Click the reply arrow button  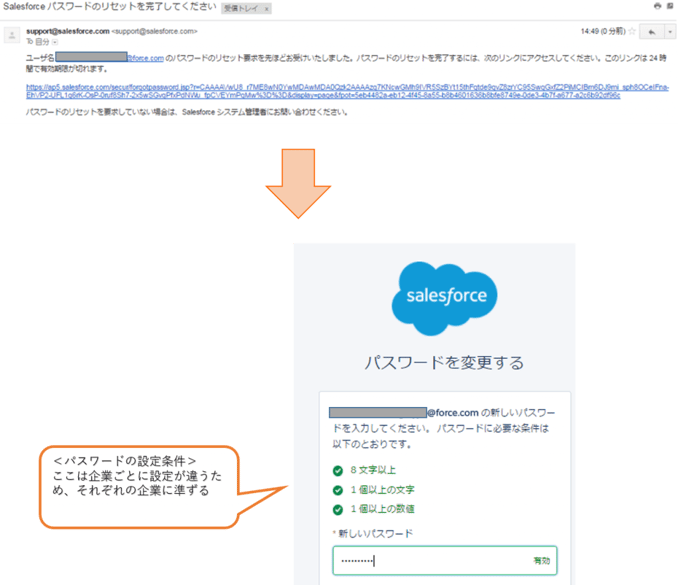click(x=652, y=32)
